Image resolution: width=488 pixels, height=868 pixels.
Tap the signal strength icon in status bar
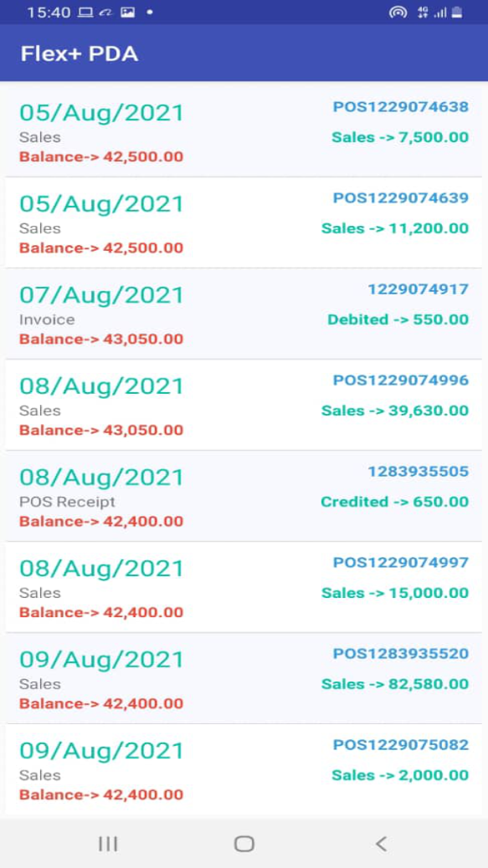[440, 13]
